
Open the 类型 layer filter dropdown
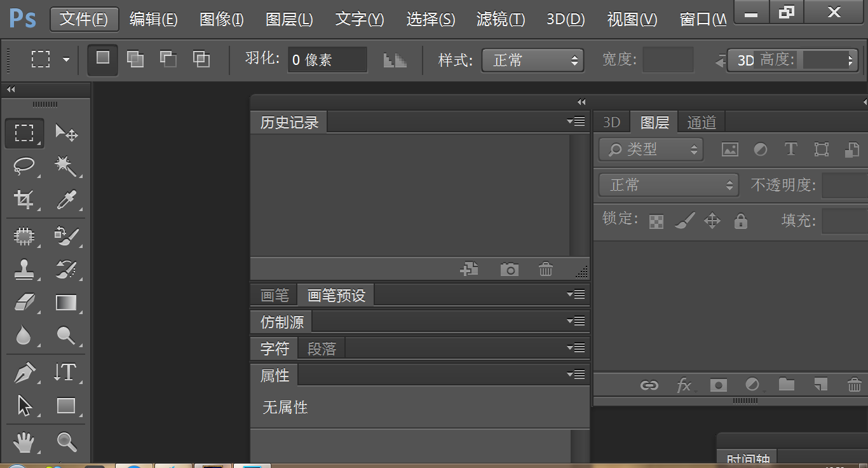tap(651, 149)
